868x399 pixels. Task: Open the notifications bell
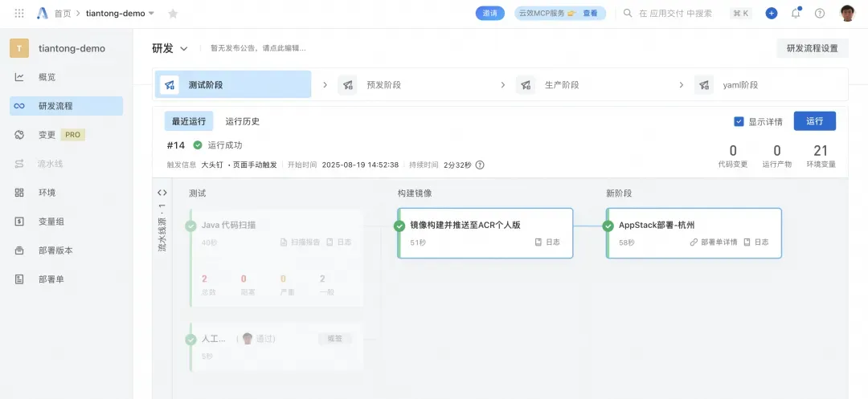click(796, 14)
